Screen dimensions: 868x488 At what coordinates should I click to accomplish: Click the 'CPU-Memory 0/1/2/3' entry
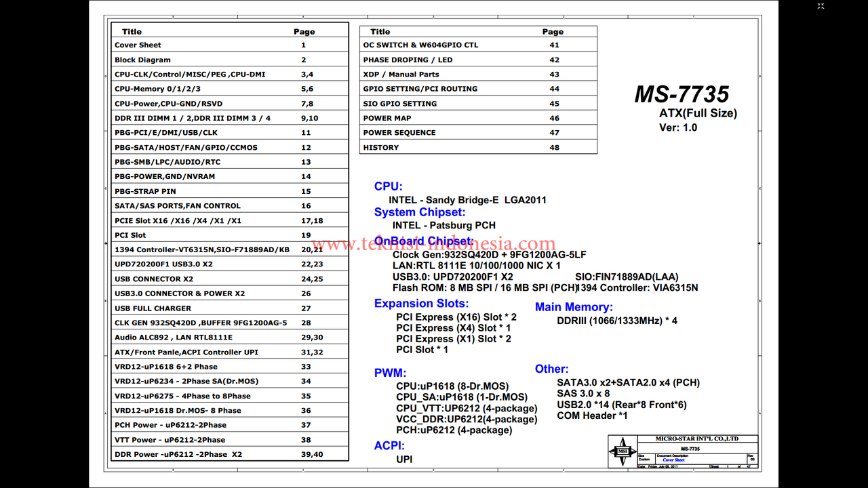pos(230,89)
